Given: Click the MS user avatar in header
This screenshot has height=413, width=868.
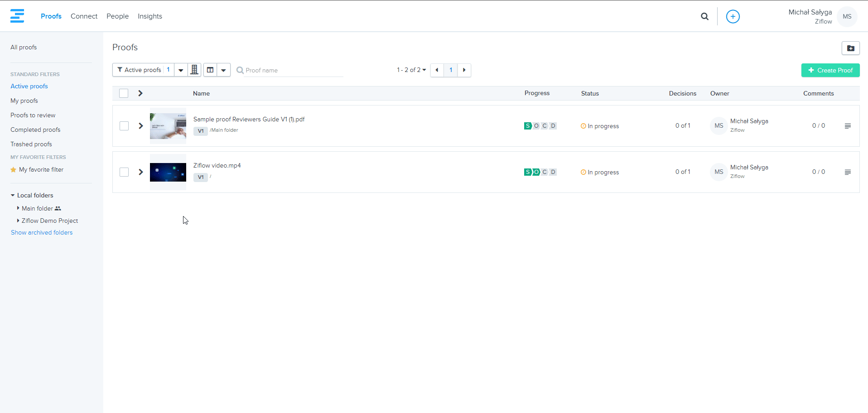Looking at the screenshot, I should tap(847, 16).
